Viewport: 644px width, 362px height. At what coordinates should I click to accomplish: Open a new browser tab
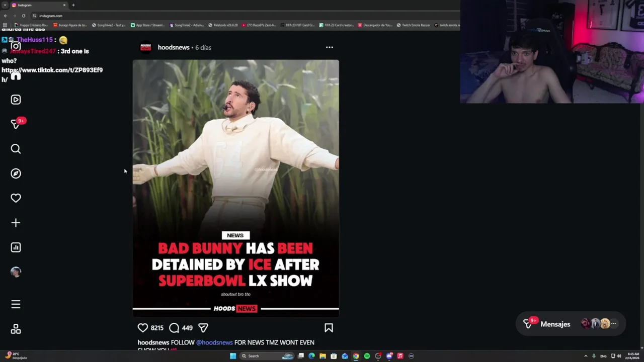(x=73, y=5)
